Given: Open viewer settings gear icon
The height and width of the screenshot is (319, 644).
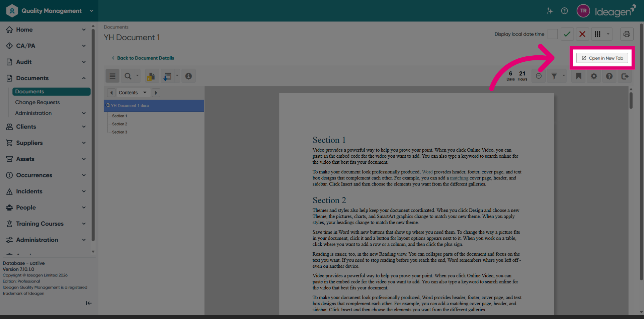Looking at the screenshot, I should click(594, 76).
